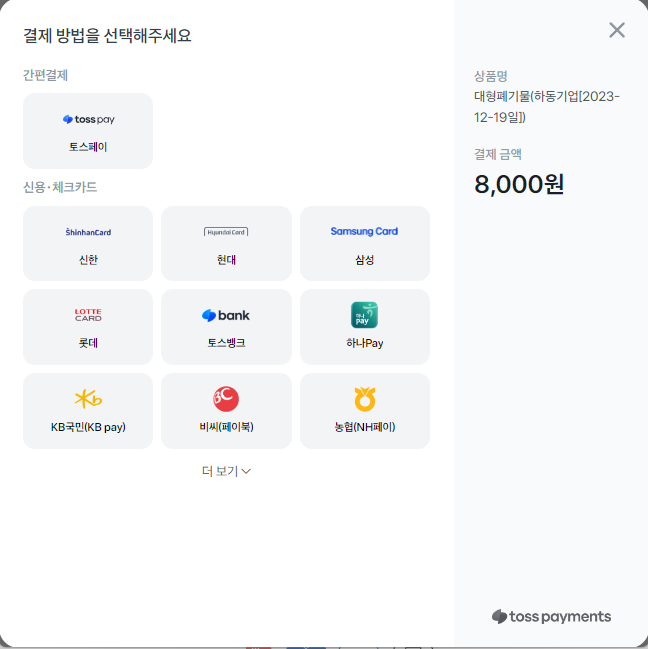Choose Lotte Card (롯데) payment option
This screenshot has height=649, width=648.
(x=88, y=327)
